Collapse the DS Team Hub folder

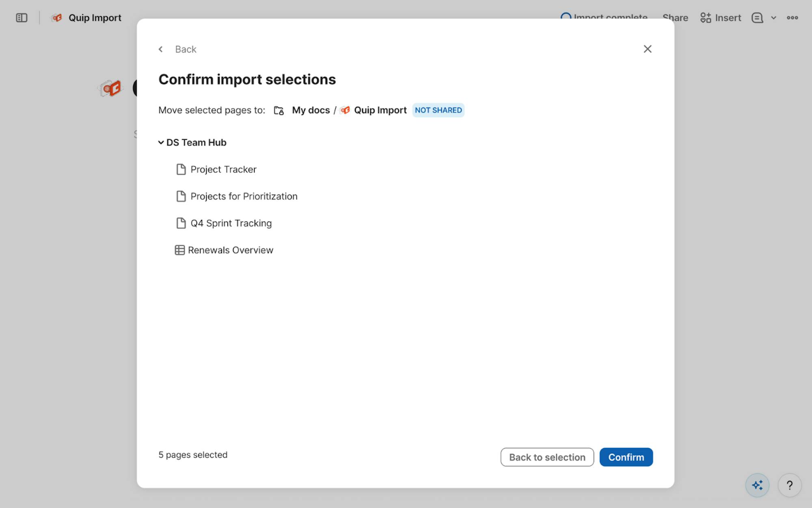point(161,143)
